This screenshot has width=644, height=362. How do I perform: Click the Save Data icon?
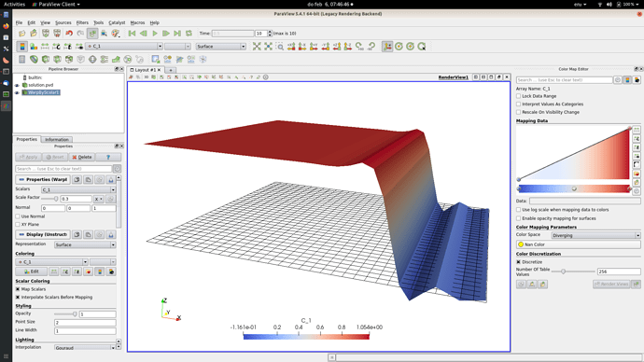pyautogui.click(x=34, y=34)
